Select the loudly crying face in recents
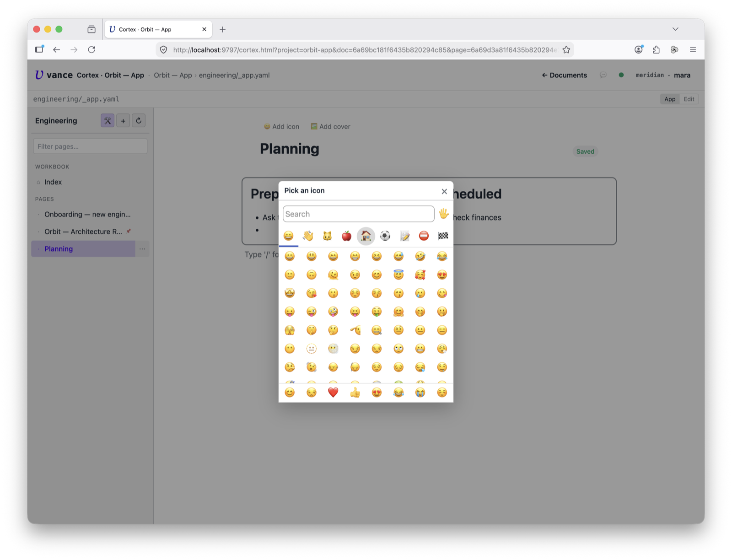 [x=420, y=393]
